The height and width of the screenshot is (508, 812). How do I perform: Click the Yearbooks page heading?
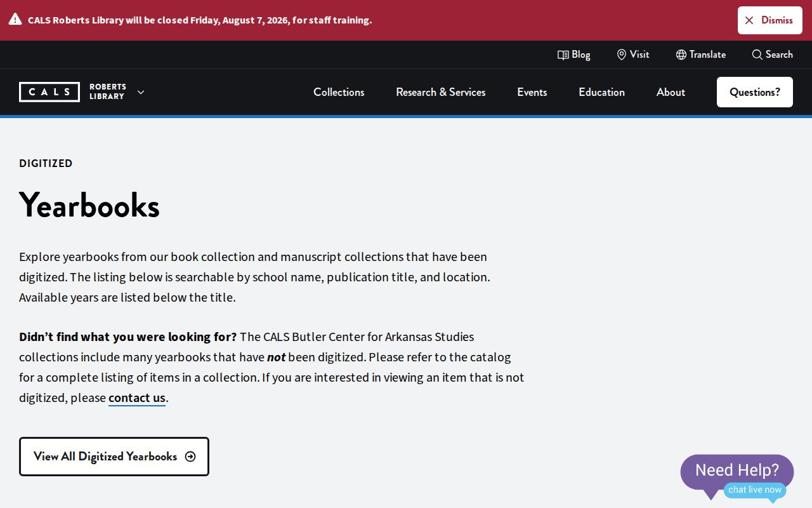tap(89, 205)
